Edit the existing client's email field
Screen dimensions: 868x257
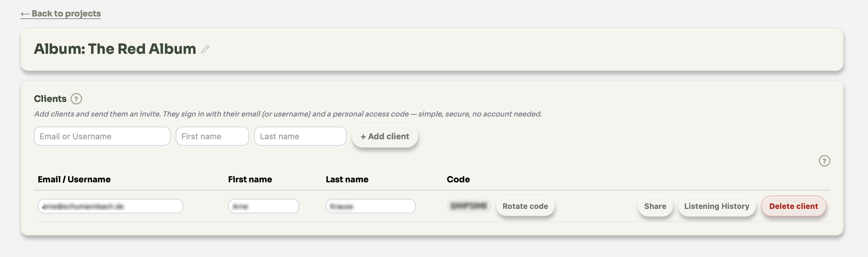click(110, 206)
